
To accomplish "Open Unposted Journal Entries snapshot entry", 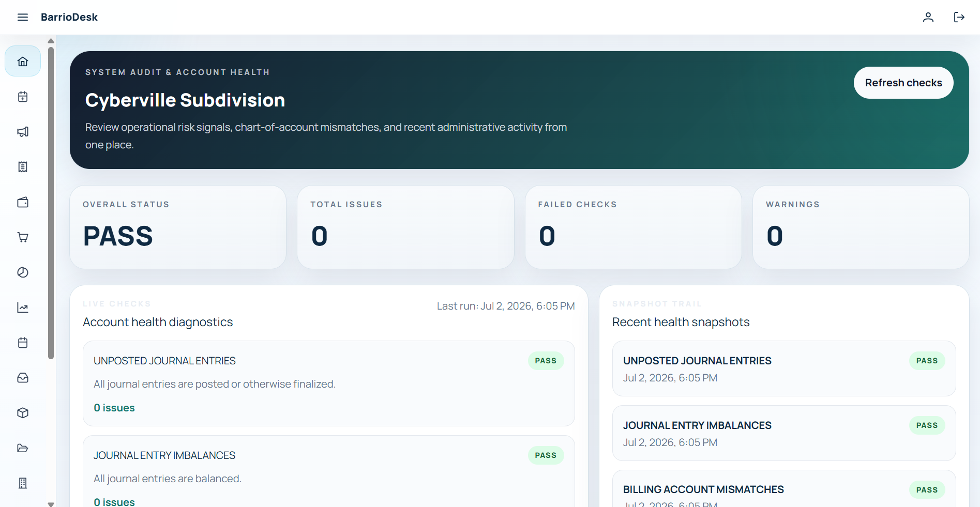I will click(784, 368).
